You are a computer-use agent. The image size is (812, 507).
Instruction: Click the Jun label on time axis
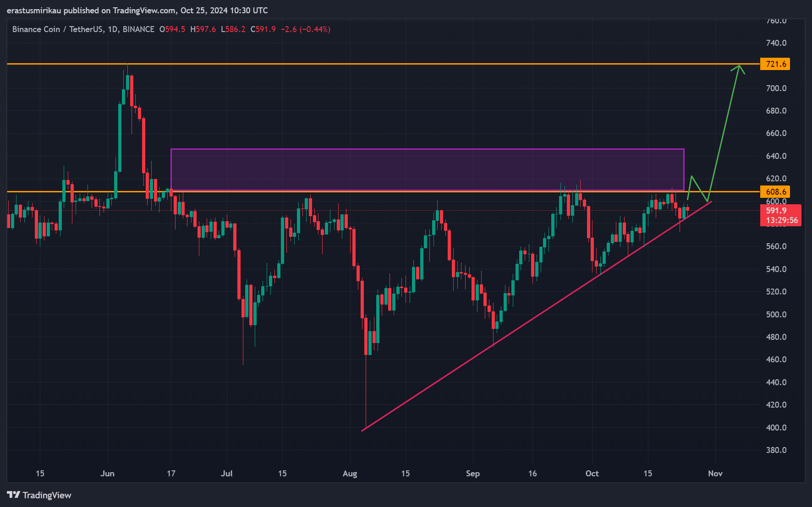(x=107, y=473)
